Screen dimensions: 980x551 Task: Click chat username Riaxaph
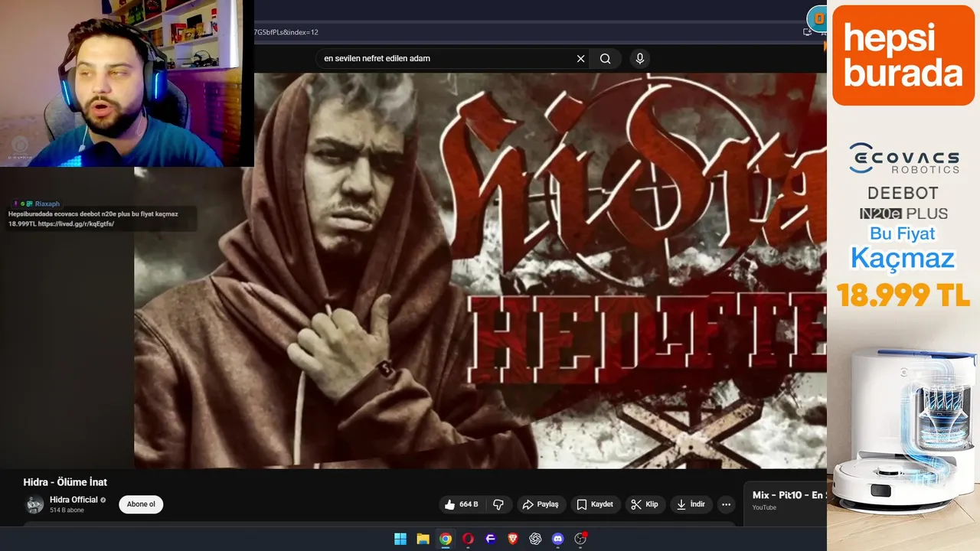[47, 204]
